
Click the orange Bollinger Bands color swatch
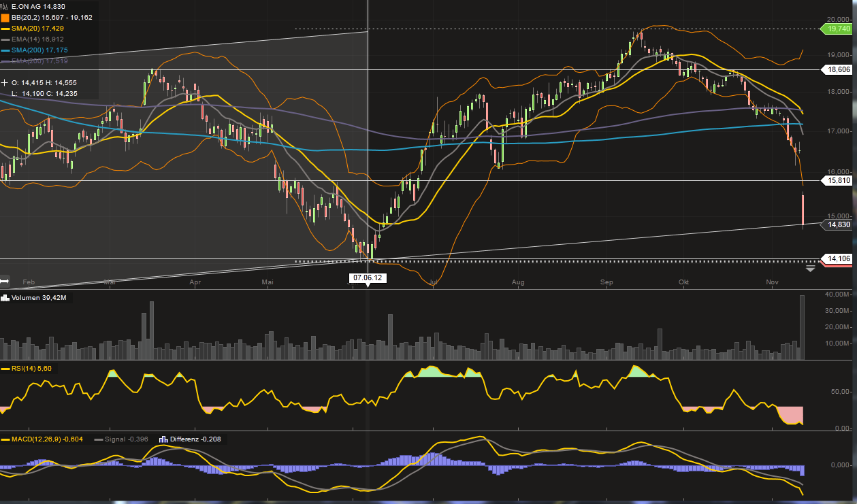coord(5,17)
